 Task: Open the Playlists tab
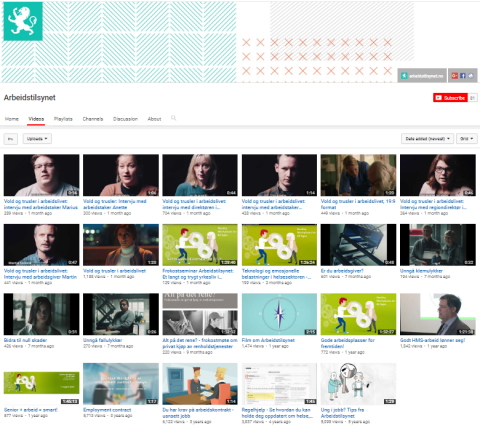[63, 119]
